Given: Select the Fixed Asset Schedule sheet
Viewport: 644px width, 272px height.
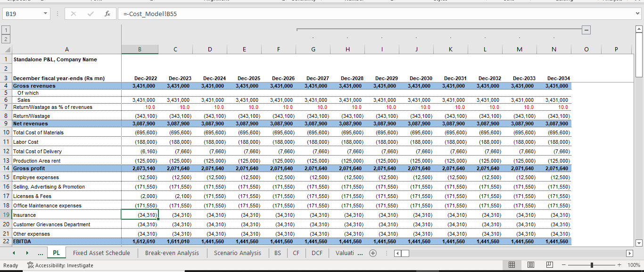Looking at the screenshot, I should [x=102, y=253].
